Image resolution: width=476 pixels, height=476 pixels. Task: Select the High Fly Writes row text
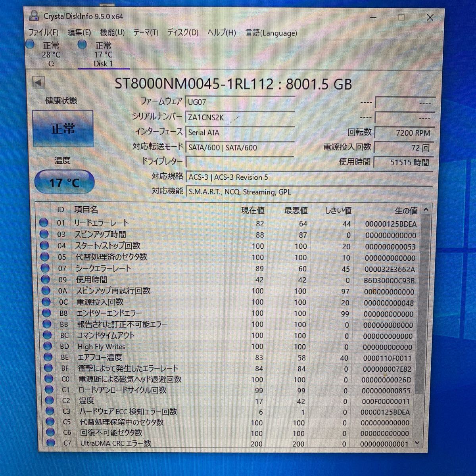pyautogui.click(x=102, y=346)
